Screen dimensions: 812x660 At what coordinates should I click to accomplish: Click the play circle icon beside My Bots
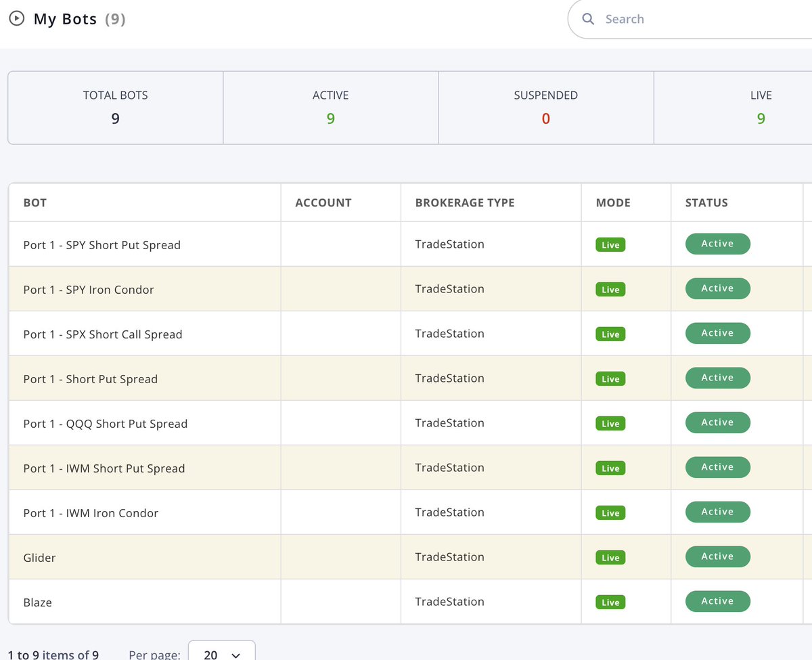click(x=17, y=19)
